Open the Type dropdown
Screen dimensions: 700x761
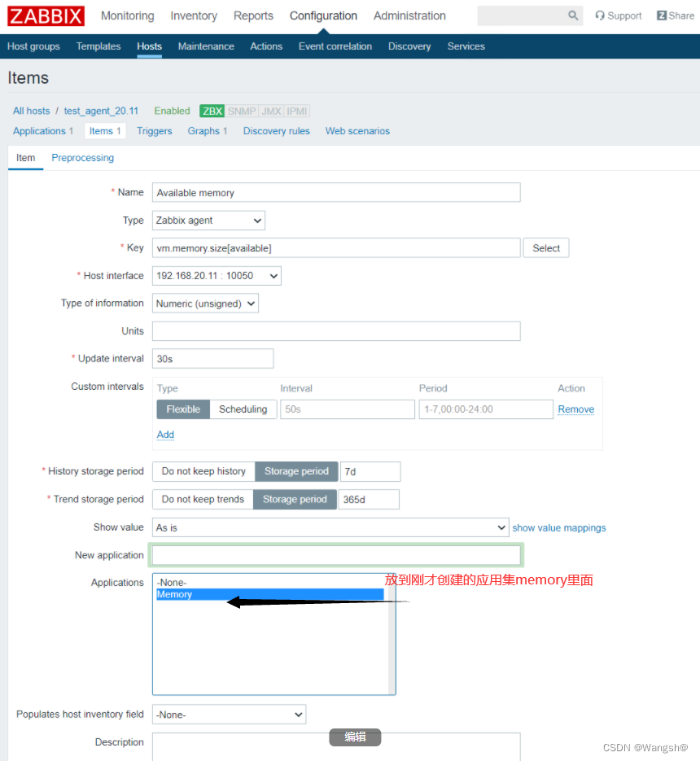pyautogui.click(x=208, y=221)
